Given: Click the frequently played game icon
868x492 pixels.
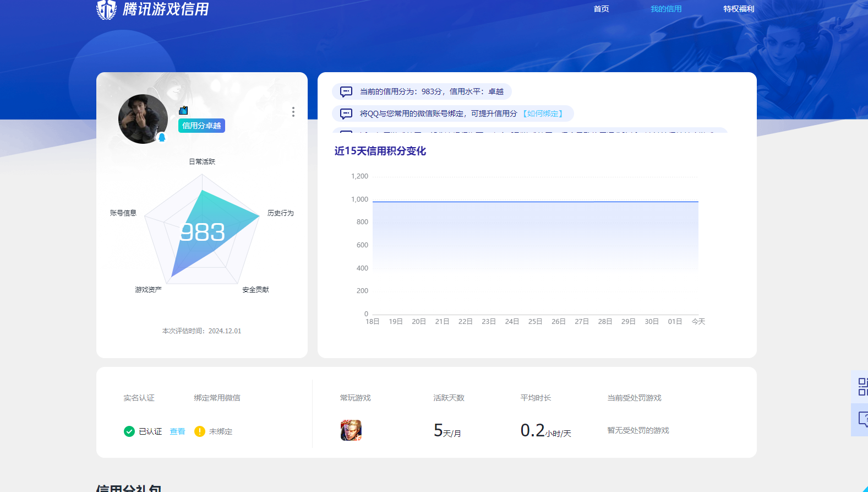Looking at the screenshot, I should [x=351, y=430].
